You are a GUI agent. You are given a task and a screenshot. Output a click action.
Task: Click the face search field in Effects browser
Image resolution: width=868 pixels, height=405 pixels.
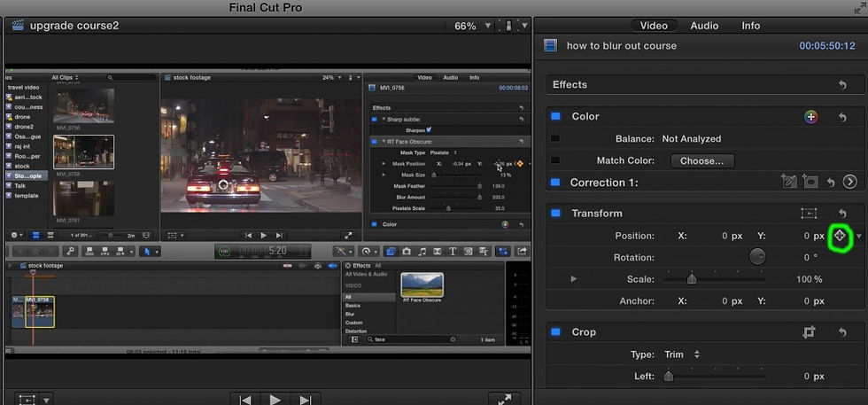pos(412,339)
